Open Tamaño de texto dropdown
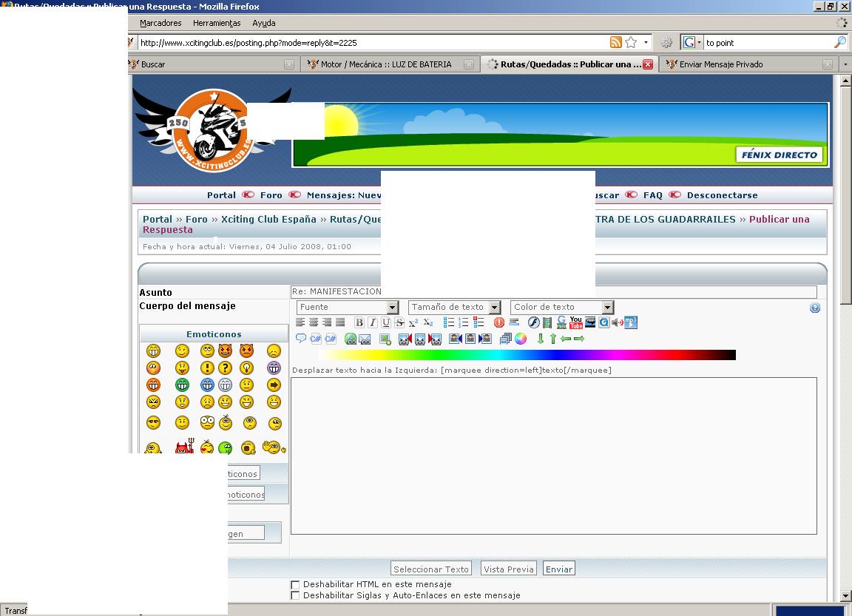The image size is (852, 616). pyautogui.click(x=454, y=308)
